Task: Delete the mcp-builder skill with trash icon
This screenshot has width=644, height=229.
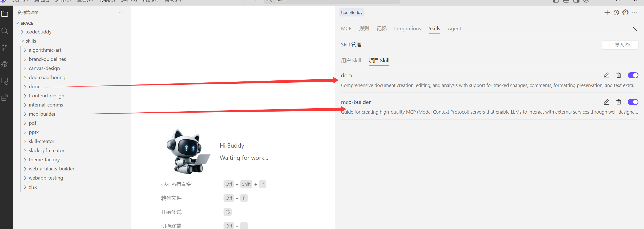Action: (x=619, y=102)
